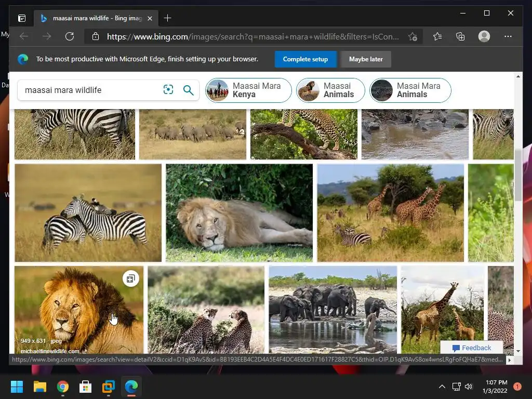Open giraffe with calf thumbnail
The height and width of the screenshot is (399, 532).
[x=443, y=310]
